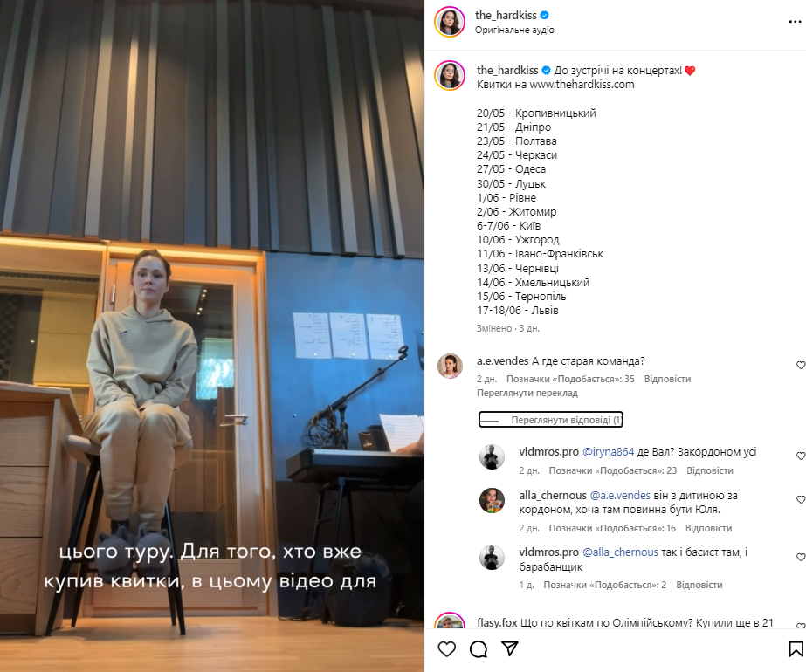This screenshot has width=806, height=672.
Task: Open the_hardkiss username in the caption
Action: pyautogui.click(x=507, y=71)
